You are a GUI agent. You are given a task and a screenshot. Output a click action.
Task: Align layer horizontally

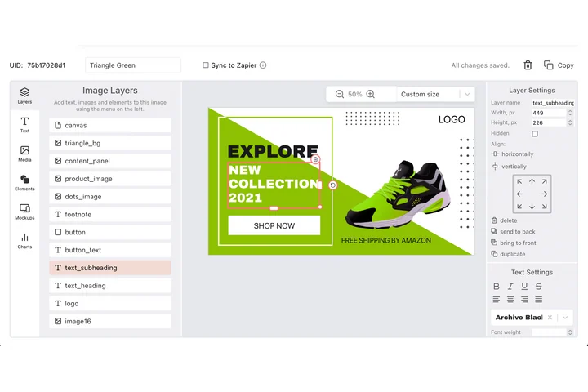coord(512,154)
